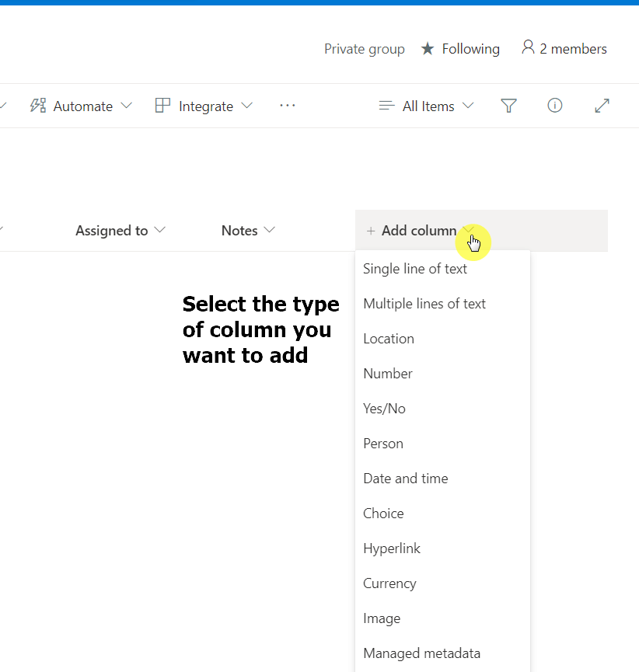Open the information details pane icon

click(x=554, y=106)
